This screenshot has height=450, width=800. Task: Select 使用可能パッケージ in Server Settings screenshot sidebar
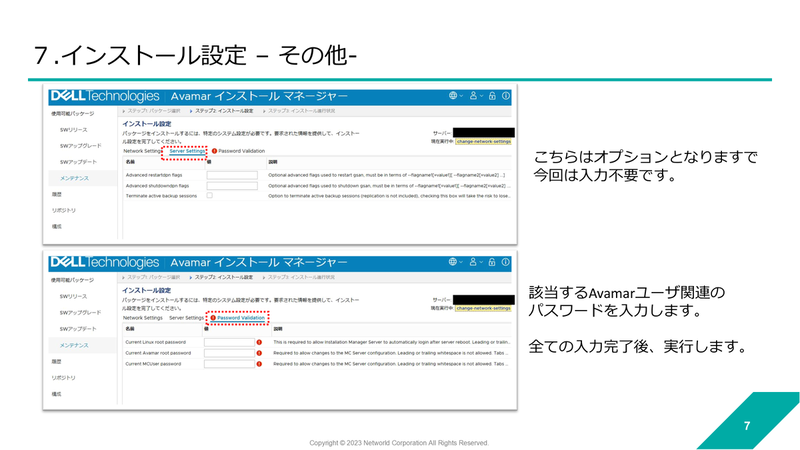coord(72,114)
